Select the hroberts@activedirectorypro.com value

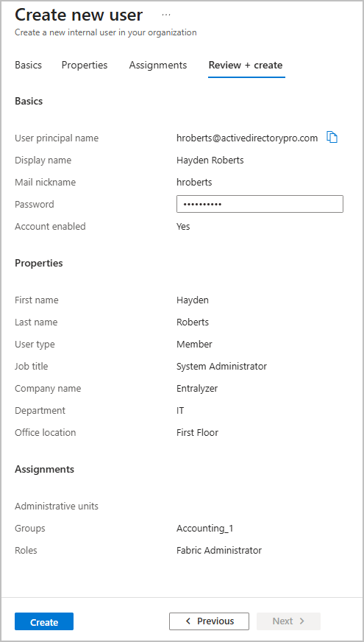(x=247, y=138)
